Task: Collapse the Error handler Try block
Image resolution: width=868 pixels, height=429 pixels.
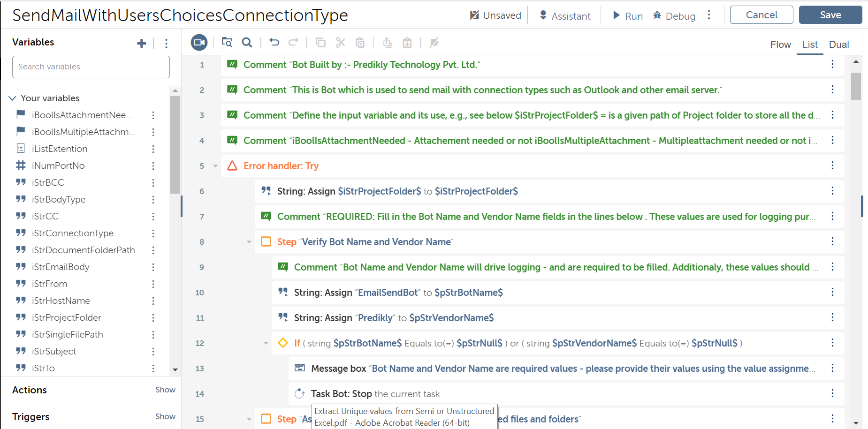Action: click(215, 166)
